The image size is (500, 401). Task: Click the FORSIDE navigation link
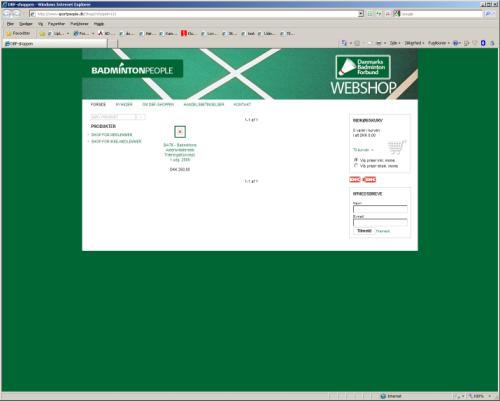coord(98,105)
